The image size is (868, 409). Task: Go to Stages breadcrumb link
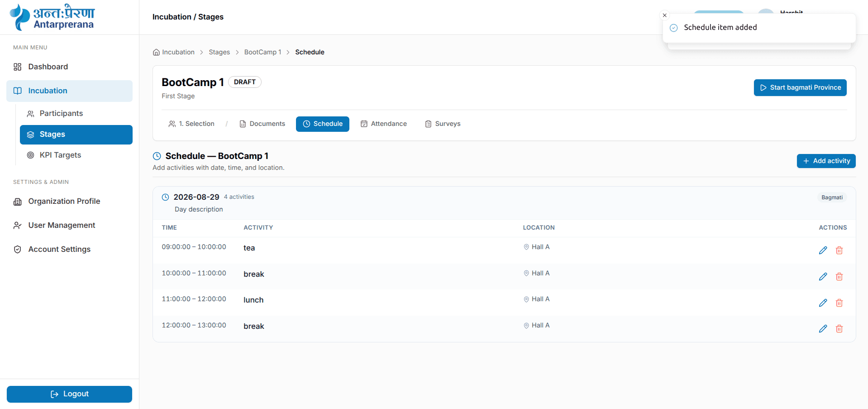219,52
